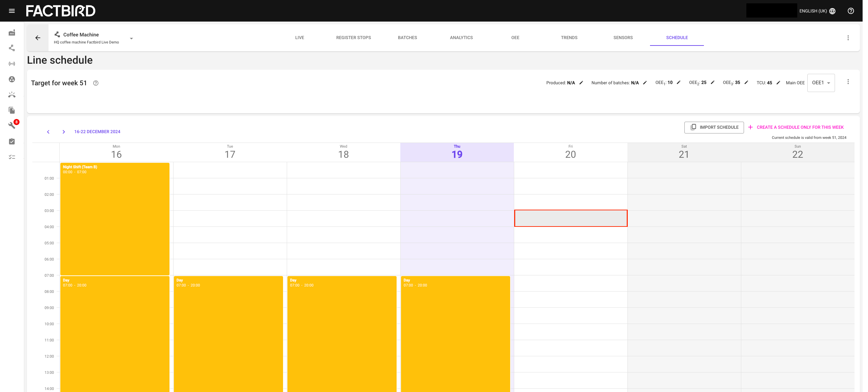This screenshot has width=868, height=392.
Task: Open the sensors signal sidebar icon
Action: [x=12, y=64]
